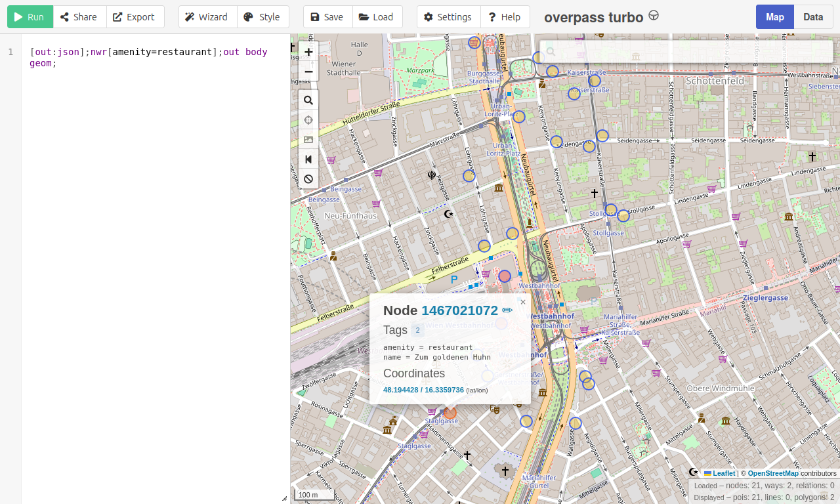Open the Load queries dropdown
This screenshot has width=840, height=504.
(377, 17)
